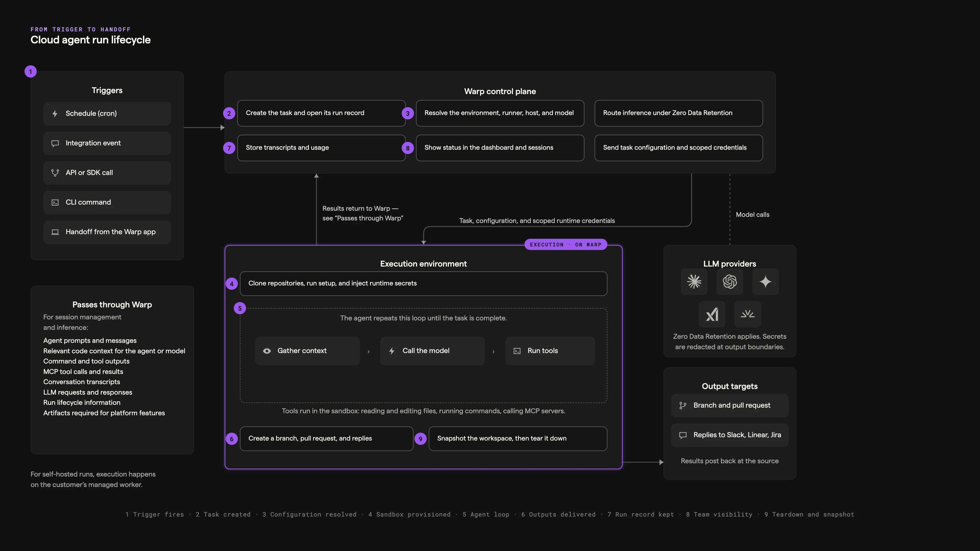Click the Tools run in the sandbox caption

point(423,411)
